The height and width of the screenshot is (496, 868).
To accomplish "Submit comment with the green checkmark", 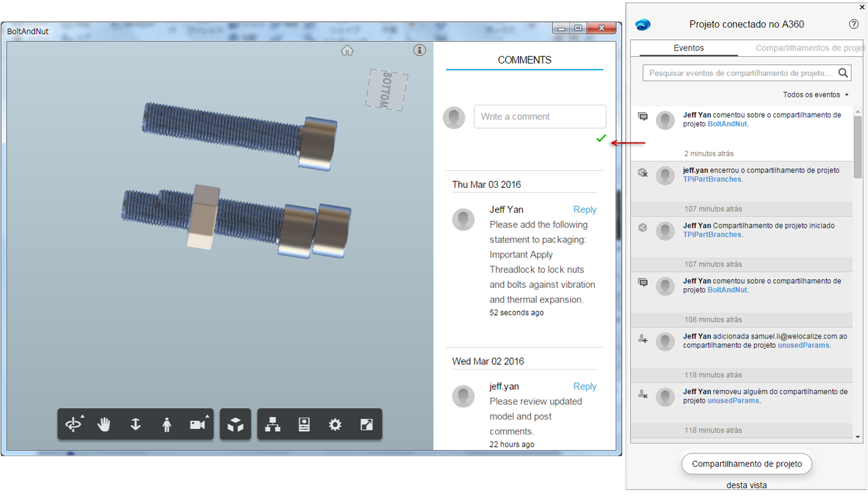I will coord(601,139).
